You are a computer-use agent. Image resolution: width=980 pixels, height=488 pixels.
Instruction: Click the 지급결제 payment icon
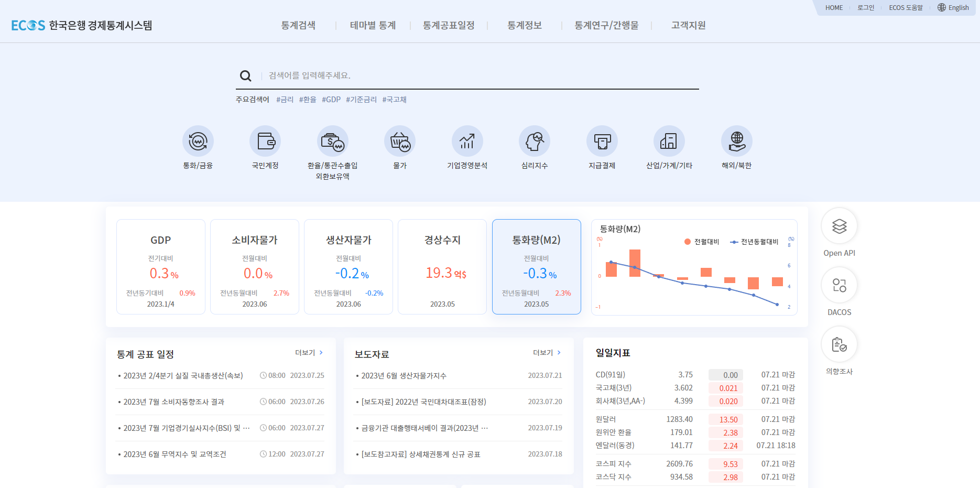tap(602, 141)
